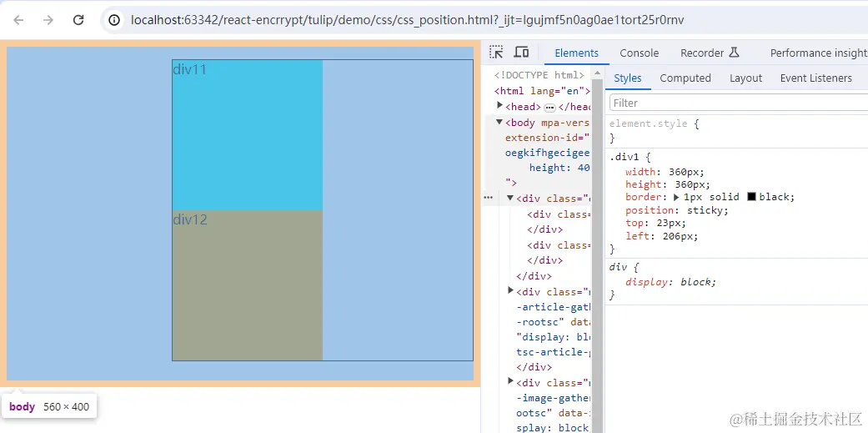This screenshot has width=868, height=433.
Task: Click the div11 box in the page
Action: click(248, 134)
